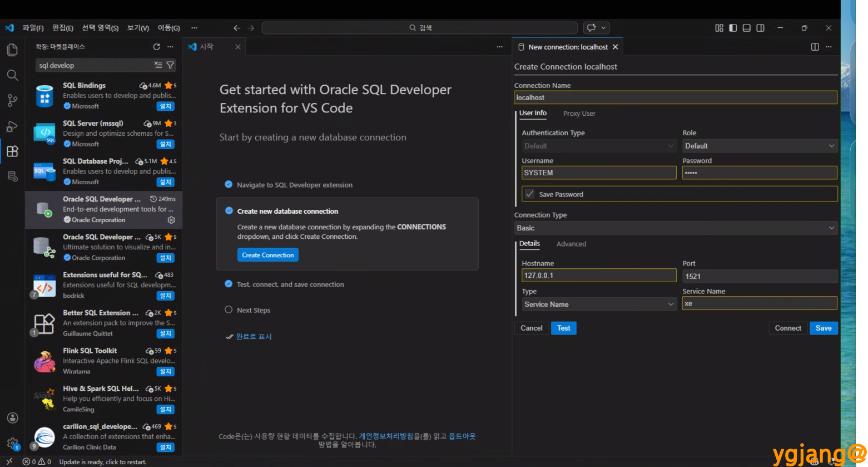Viewport: 868px width, 467px height.
Task: Close the New connection: localhost tab
Action: coord(615,47)
